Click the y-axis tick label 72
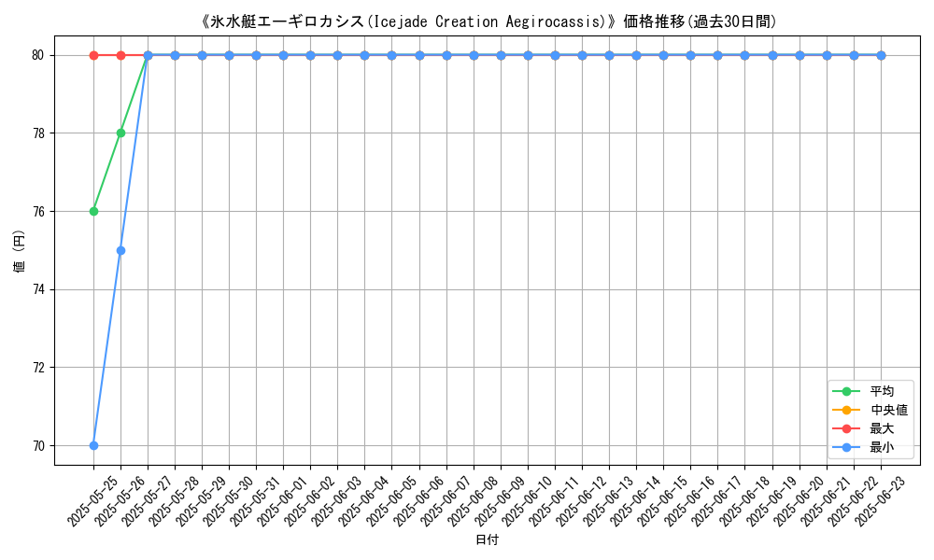The height and width of the screenshot is (560, 934). 38,368
